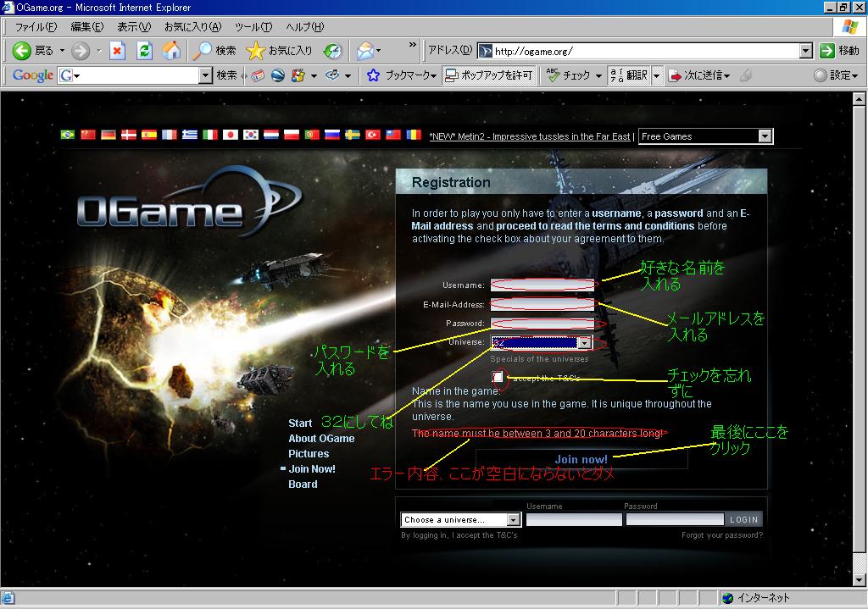Go to browser Home page icon
This screenshot has width=868, height=609.
(171, 51)
